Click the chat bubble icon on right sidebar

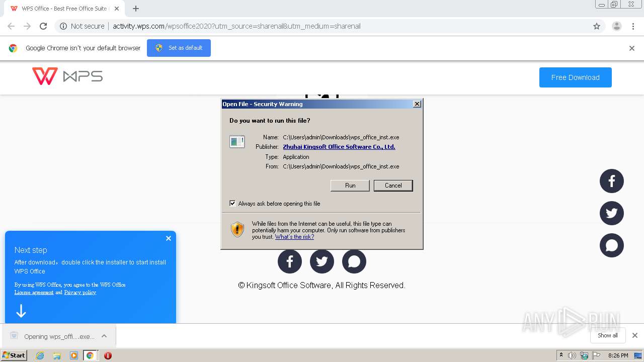click(x=612, y=245)
